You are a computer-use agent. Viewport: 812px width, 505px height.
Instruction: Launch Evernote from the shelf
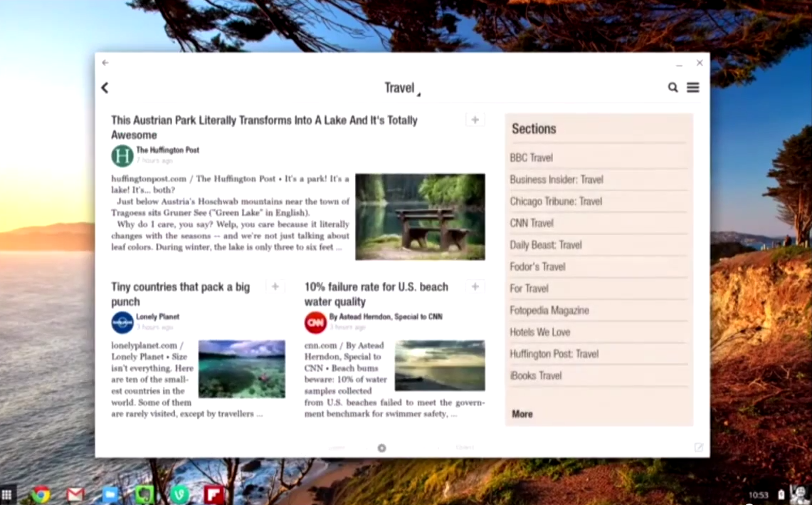coord(144,494)
